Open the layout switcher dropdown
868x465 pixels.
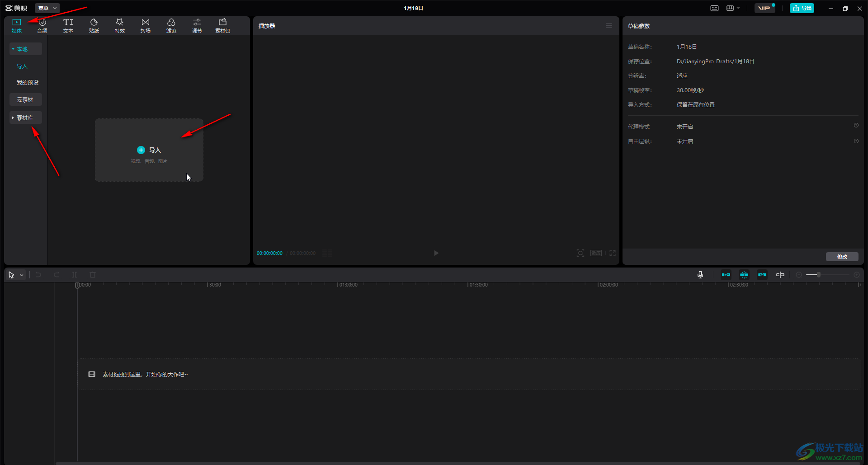[733, 8]
